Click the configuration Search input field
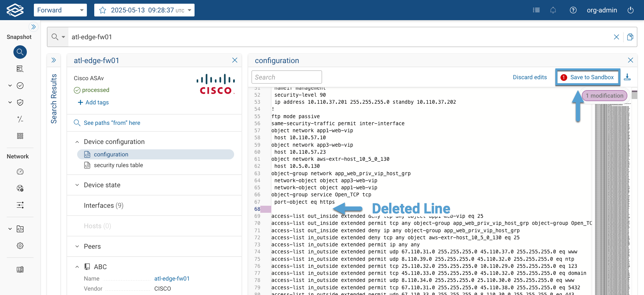This screenshot has height=295, width=644. pyautogui.click(x=286, y=77)
